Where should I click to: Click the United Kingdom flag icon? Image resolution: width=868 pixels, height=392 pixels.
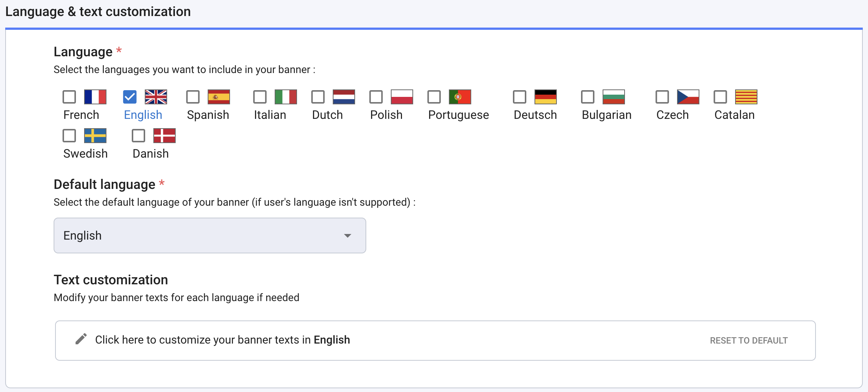156,97
